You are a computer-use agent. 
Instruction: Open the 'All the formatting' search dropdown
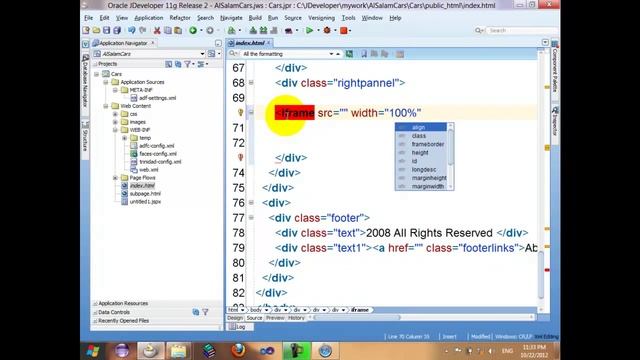[x=331, y=54]
